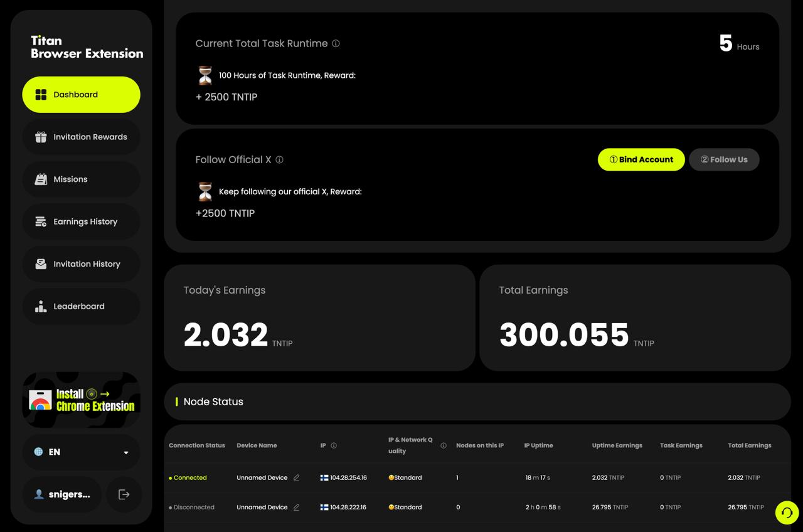Show the Leaderboard
803x532 pixels.
coord(81,306)
